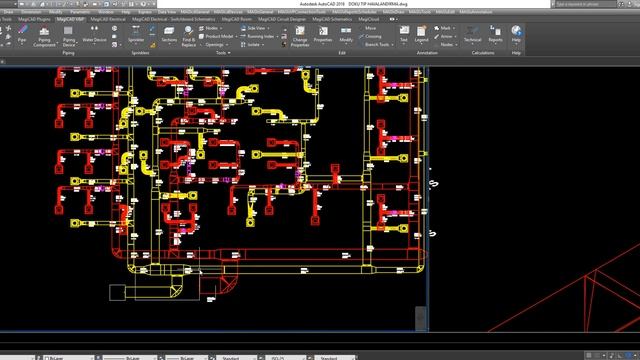Open MagiCAD Electrical - Switchboard Schematics tab

point(173,19)
